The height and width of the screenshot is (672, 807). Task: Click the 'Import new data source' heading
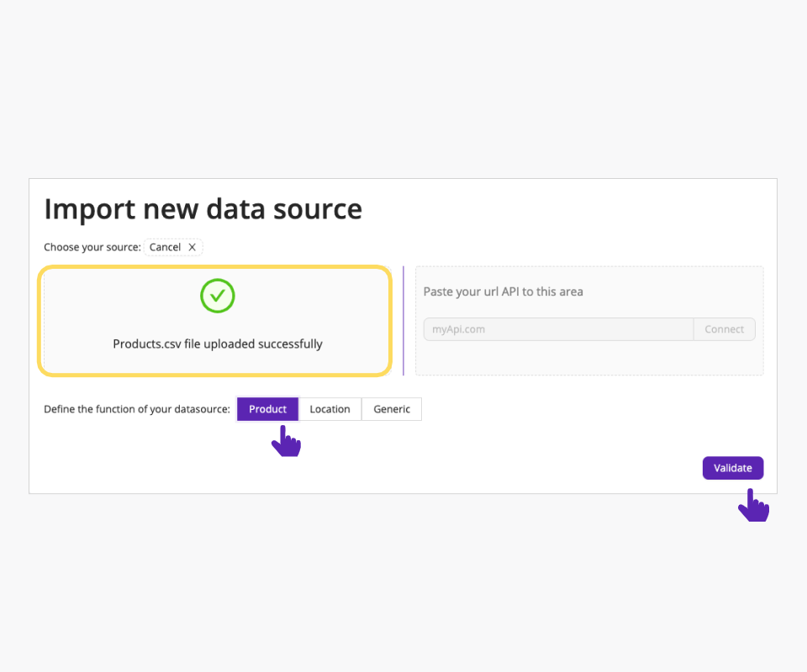203,208
